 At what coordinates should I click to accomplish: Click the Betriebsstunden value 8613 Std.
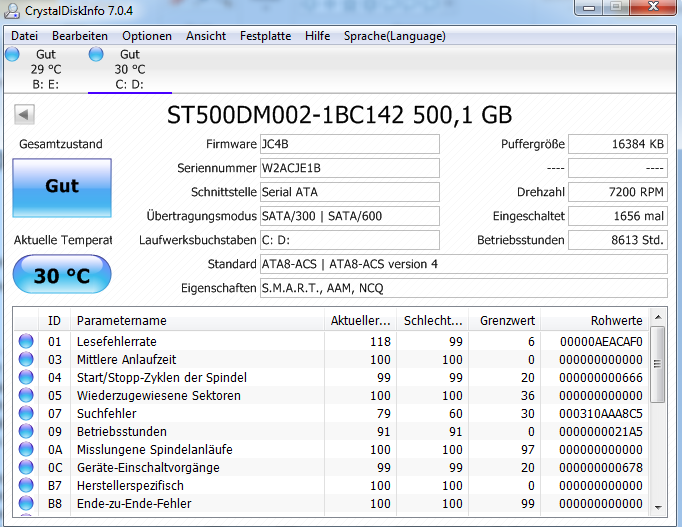click(618, 240)
